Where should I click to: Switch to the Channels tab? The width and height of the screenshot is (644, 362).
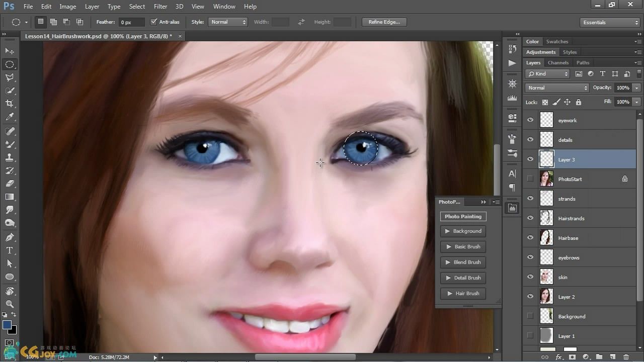point(558,63)
